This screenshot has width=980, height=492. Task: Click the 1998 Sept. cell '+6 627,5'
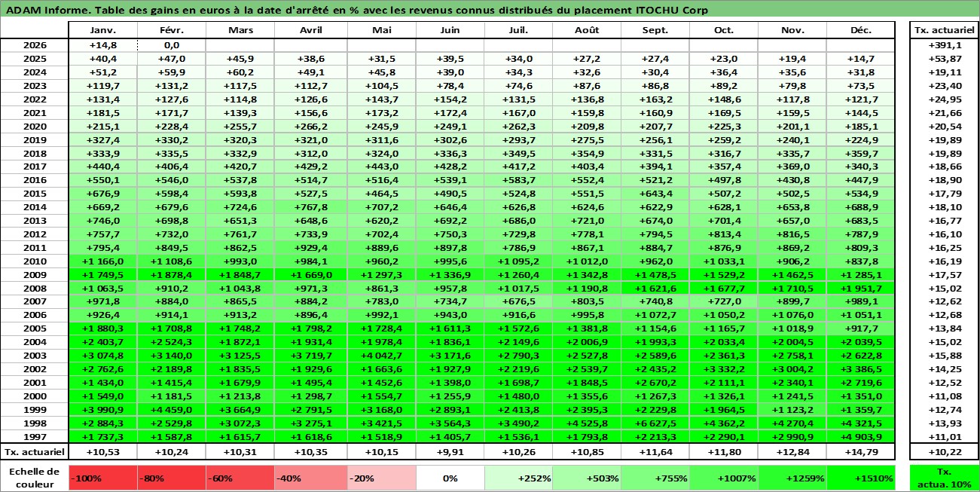pos(655,423)
